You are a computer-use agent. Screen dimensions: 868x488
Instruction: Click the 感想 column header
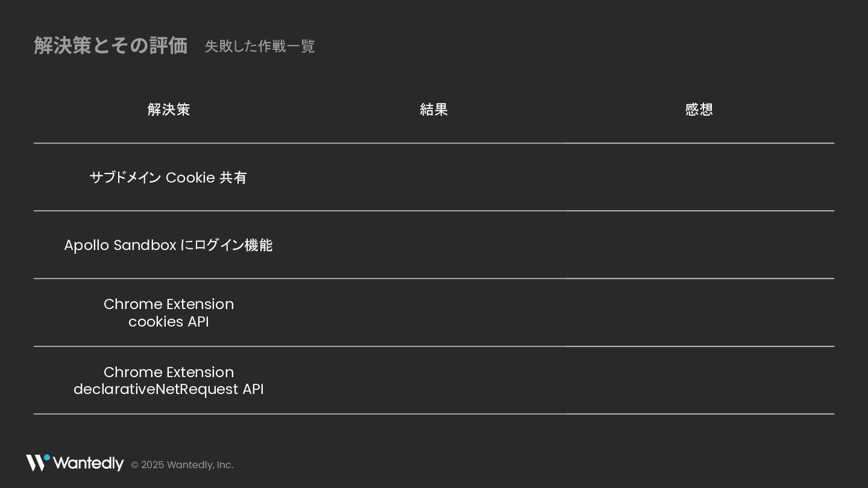point(699,110)
